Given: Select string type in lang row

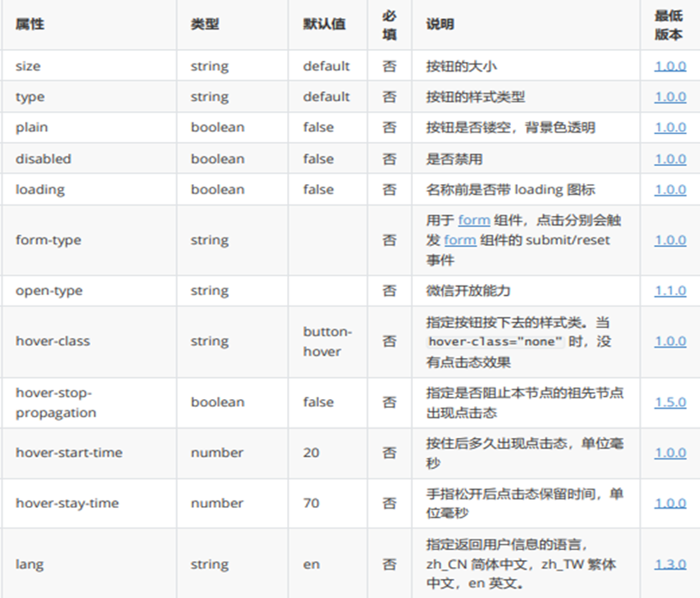Looking at the screenshot, I should (209, 564).
